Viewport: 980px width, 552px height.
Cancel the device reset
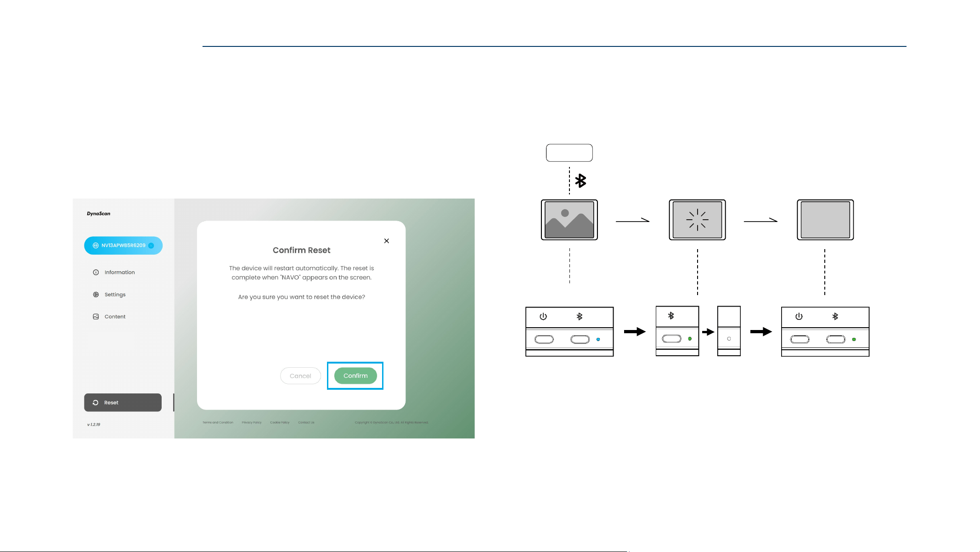point(300,376)
